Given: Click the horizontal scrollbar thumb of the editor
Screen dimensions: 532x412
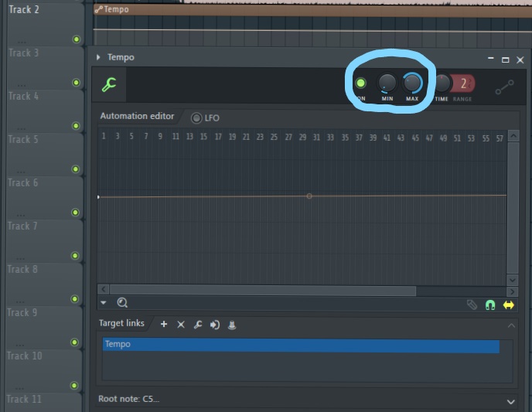Looking at the screenshot, I should (x=263, y=291).
